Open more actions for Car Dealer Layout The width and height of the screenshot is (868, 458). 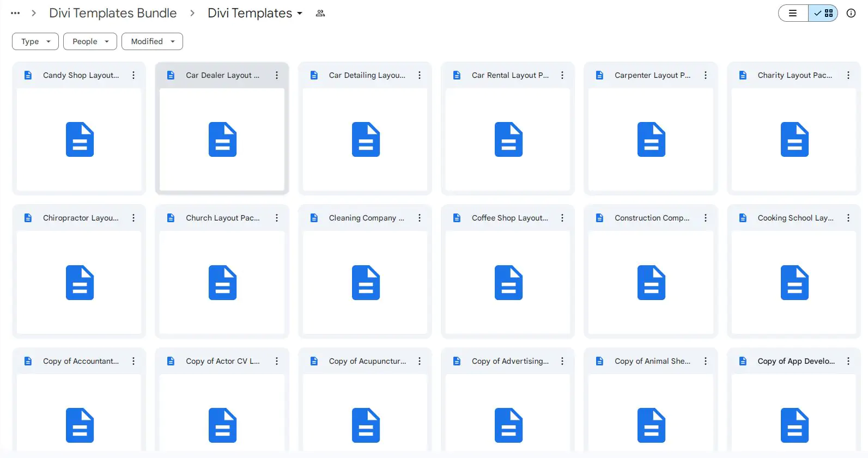pyautogui.click(x=277, y=75)
